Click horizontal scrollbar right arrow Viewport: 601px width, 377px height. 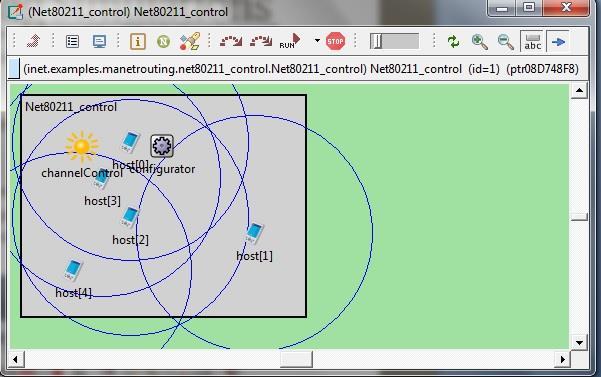tap(562, 359)
